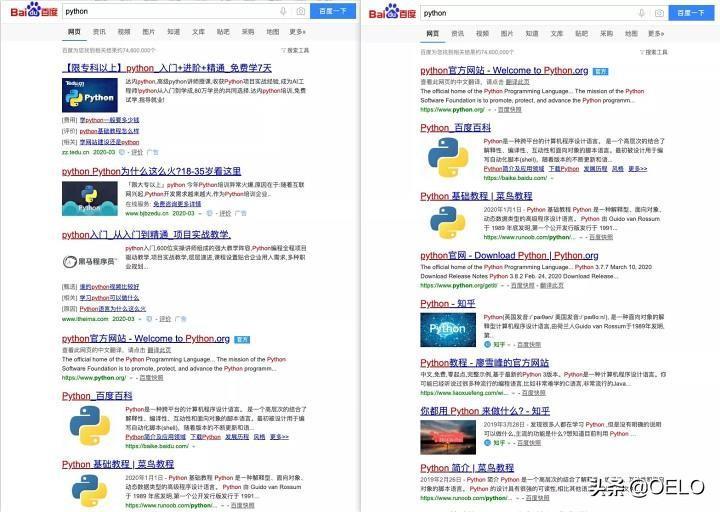Image resolution: width=720 pixels, height=512 pixels.
Task: Click the 知乎 icon under 你都用 Python 来做什么 result
Action: (x=488, y=443)
